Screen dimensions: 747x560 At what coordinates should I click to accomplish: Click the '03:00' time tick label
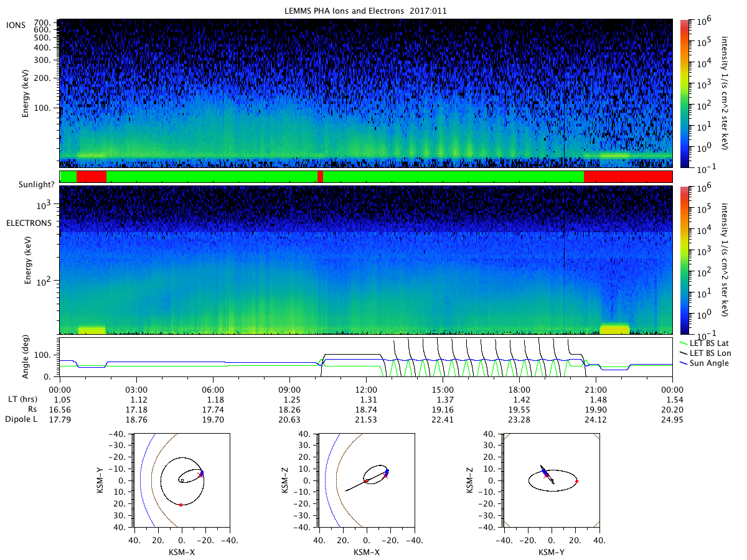(136, 389)
